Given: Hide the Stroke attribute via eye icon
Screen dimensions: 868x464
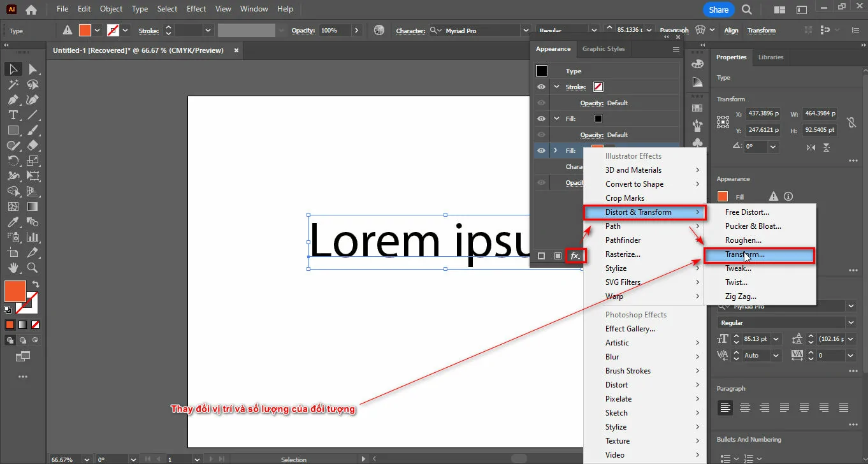Looking at the screenshot, I should [541, 87].
